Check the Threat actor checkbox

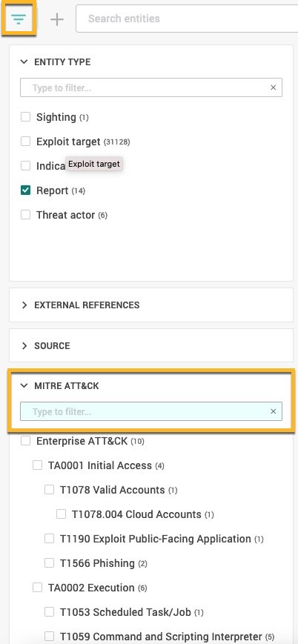click(25, 214)
